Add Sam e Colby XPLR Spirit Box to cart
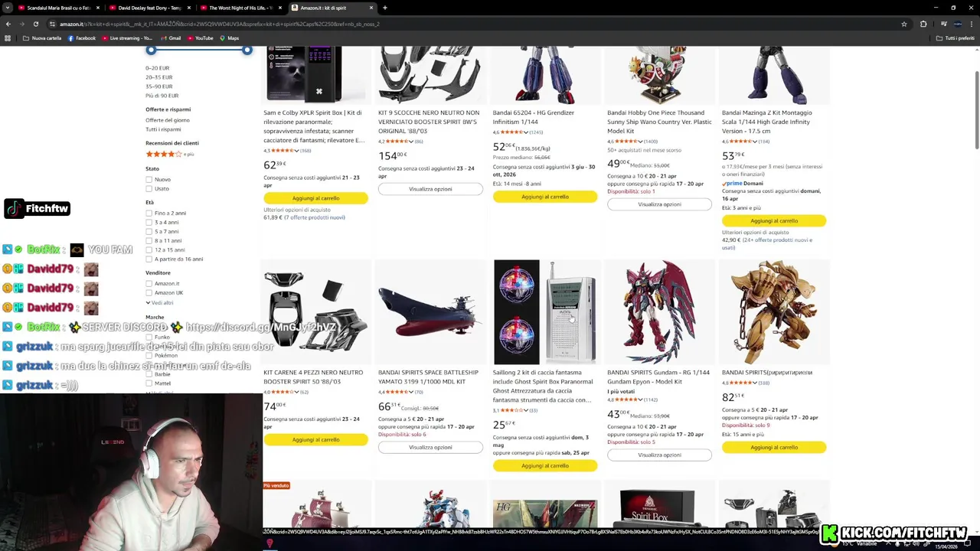The width and height of the screenshot is (980, 551). click(315, 198)
